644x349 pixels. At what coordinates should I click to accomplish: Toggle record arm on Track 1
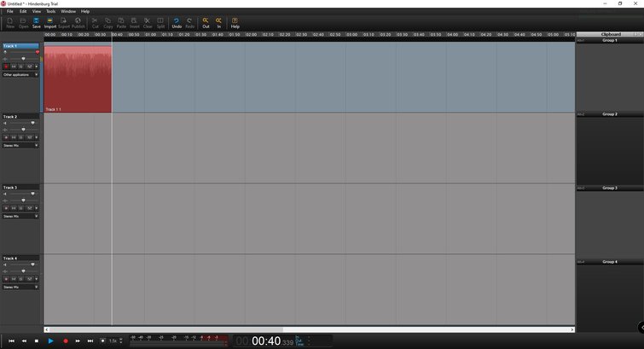(x=6, y=66)
